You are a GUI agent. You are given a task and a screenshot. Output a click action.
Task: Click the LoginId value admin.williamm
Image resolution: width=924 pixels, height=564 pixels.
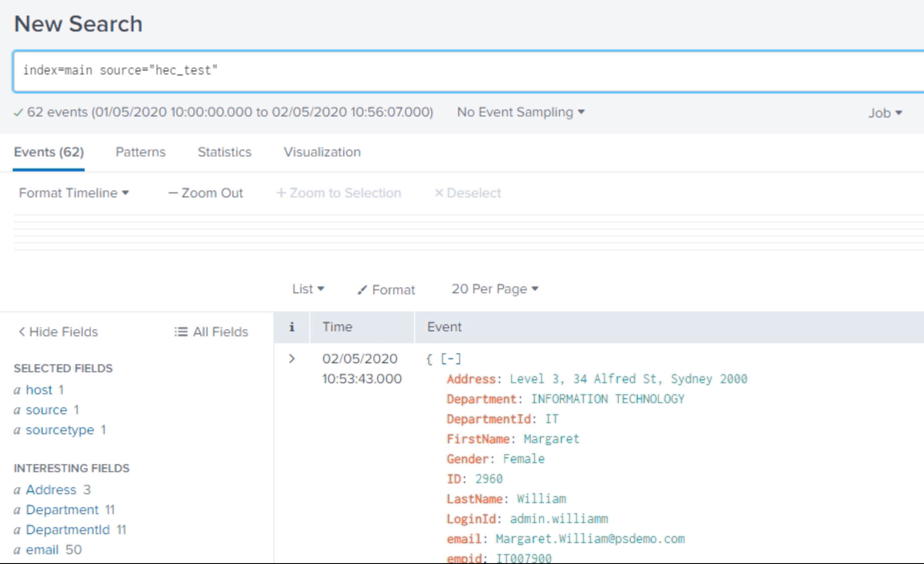559,519
